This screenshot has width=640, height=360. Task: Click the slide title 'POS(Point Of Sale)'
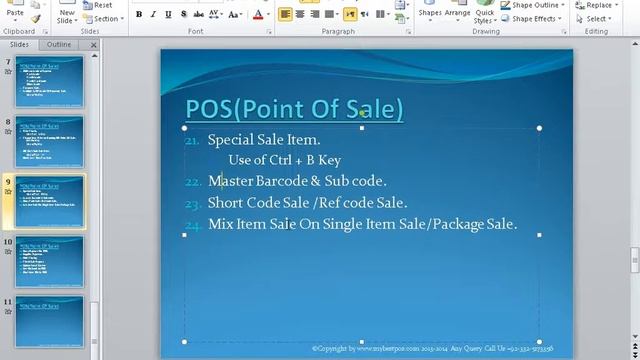294,109
